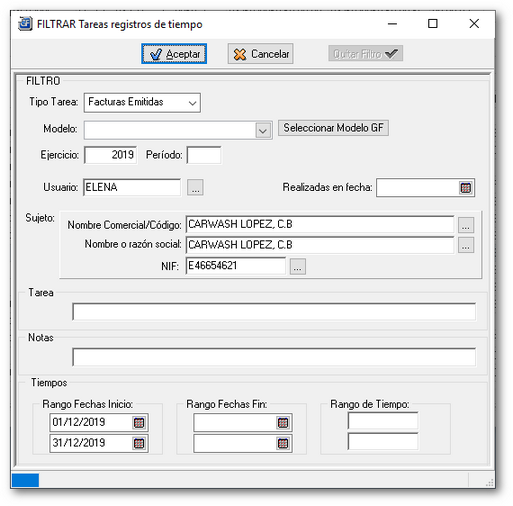
Task: Click the Tarea text field
Action: point(274,312)
